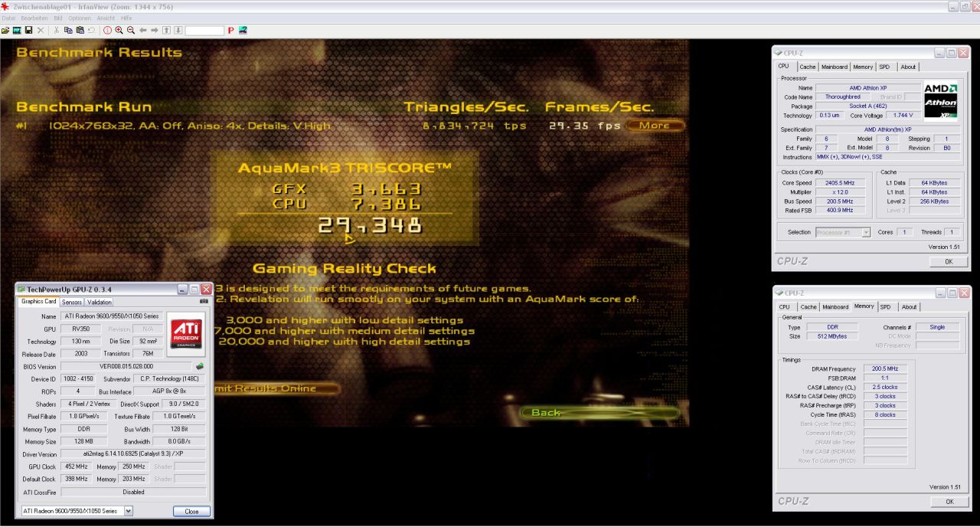This screenshot has width=980, height=527.
Task: Click the BIOS Version value in GPU-Z
Action: pyautogui.click(x=126, y=366)
